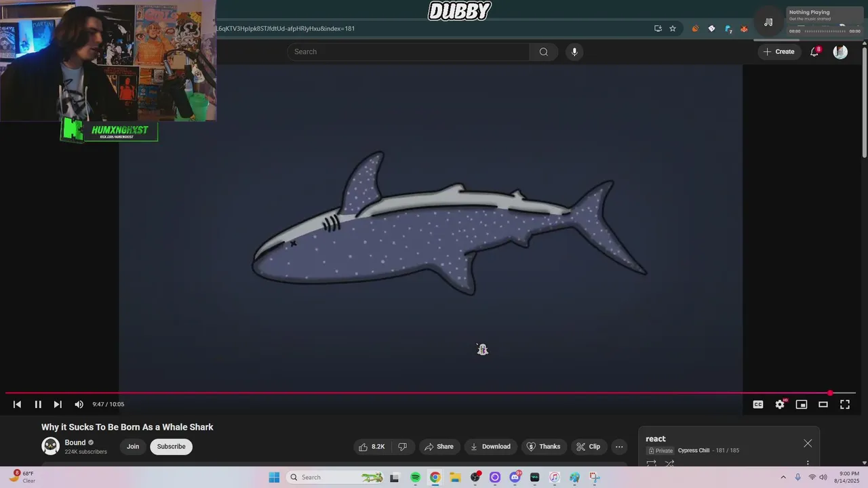
Task: Click the Nothing Playing media progress bar
Action: (x=825, y=31)
